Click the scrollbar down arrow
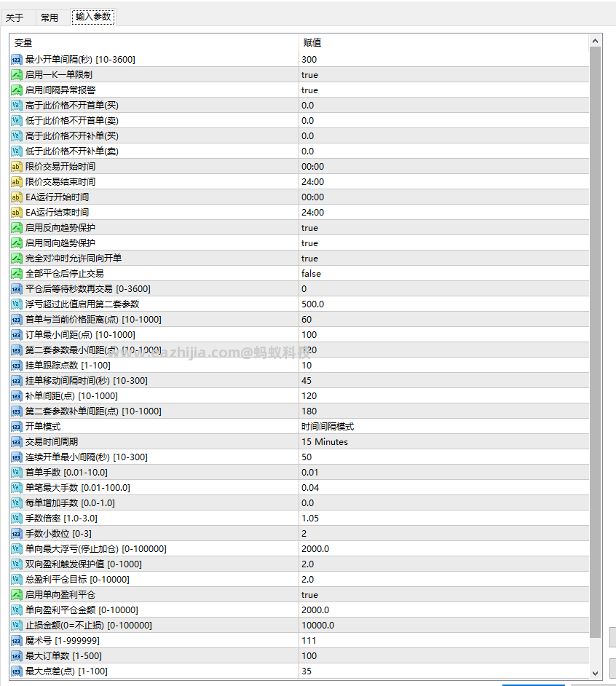 coord(595,673)
